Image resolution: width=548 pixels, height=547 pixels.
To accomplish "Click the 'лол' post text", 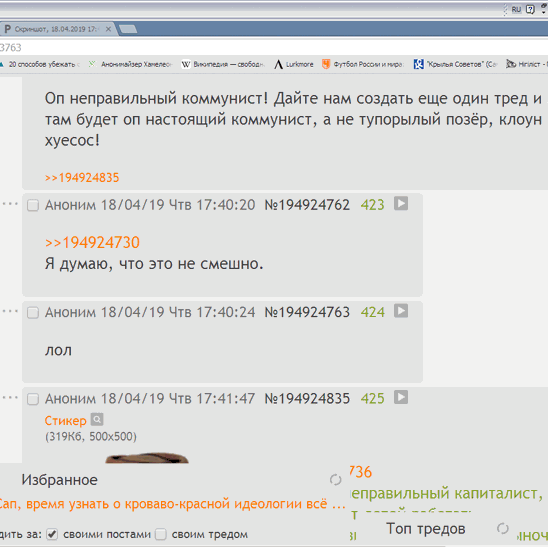I will pyautogui.click(x=58, y=350).
